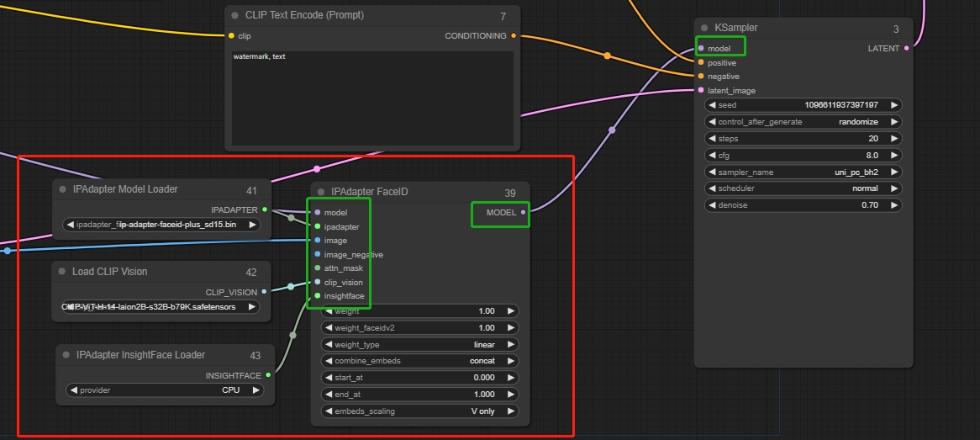Collapse the IPAdapter FaceID node via title dot

[x=321, y=192]
